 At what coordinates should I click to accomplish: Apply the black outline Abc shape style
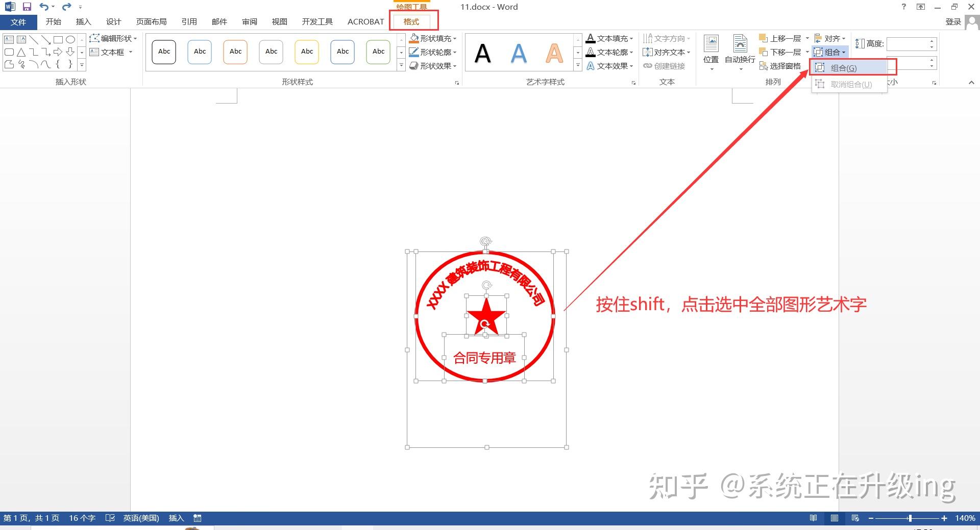[x=164, y=52]
